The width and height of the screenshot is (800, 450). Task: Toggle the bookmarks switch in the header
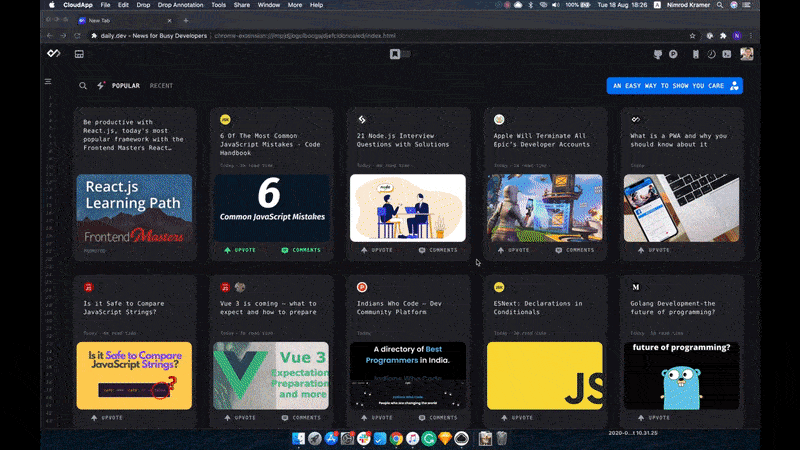401,54
